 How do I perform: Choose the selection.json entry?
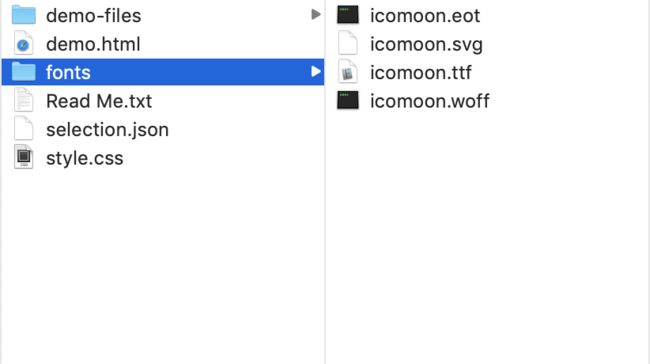[163, 129]
